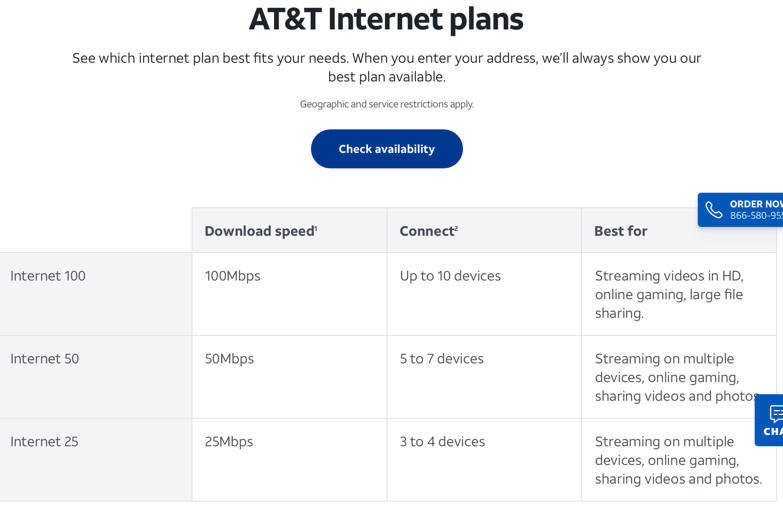Click the 25Mbps speed cell
Screen dimensions: 783x511
(229, 442)
